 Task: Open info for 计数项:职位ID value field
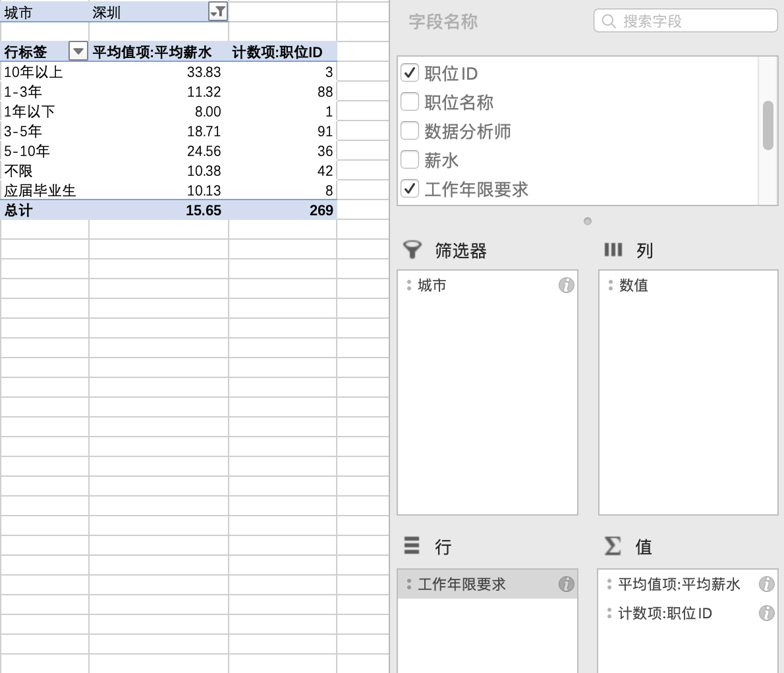click(766, 613)
